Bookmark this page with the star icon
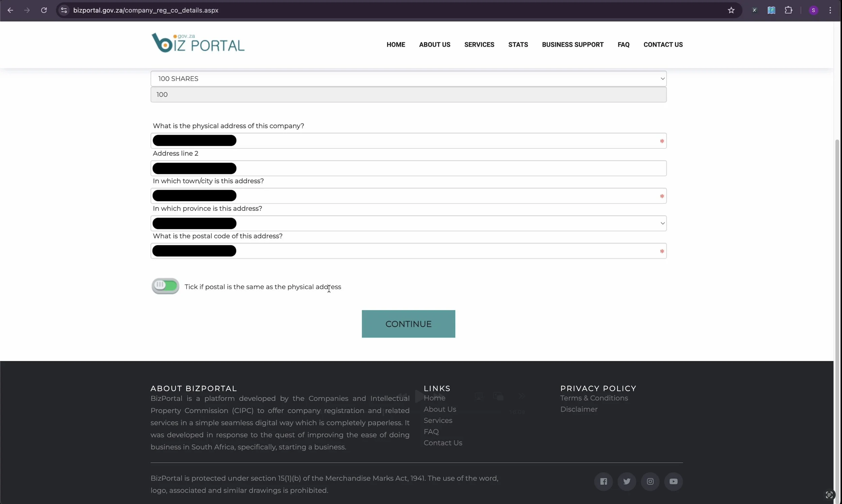 [x=731, y=10]
